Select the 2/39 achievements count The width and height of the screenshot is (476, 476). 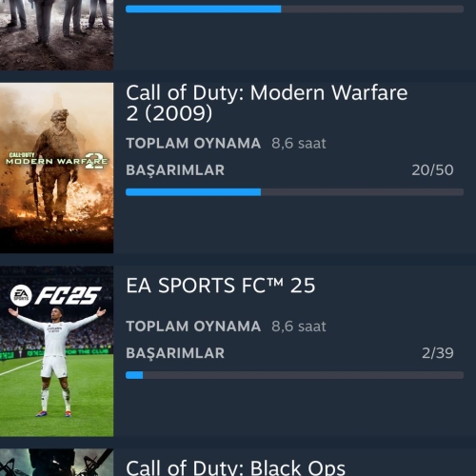click(438, 353)
